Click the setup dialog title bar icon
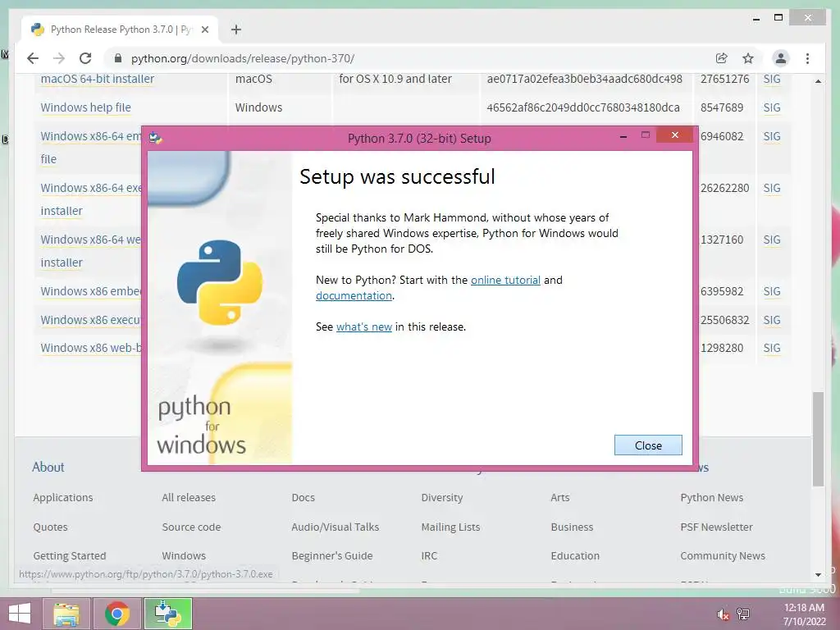This screenshot has height=630, width=840. pos(155,138)
